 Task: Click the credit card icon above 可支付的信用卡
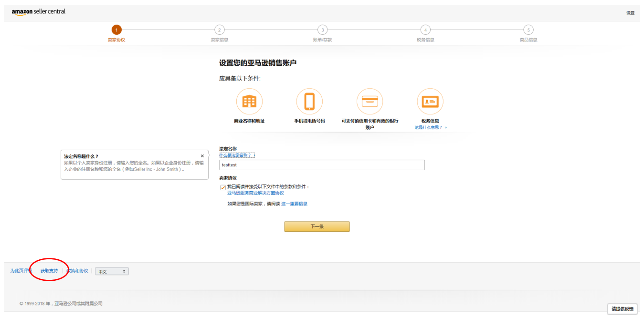click(x=370, y=101)
